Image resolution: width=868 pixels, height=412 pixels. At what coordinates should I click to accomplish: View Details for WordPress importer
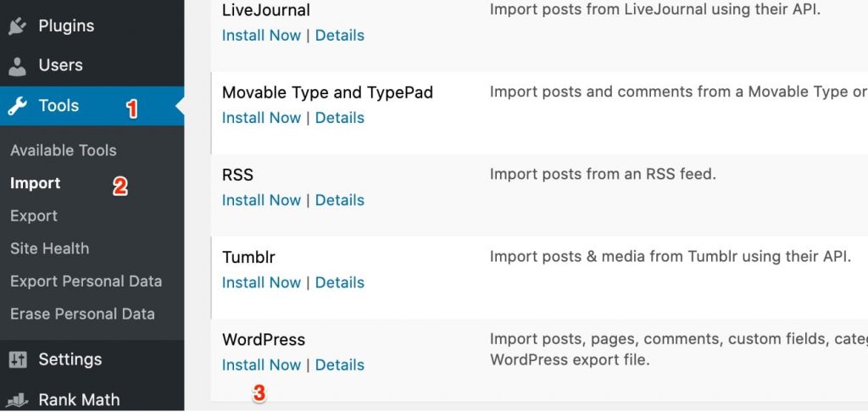340,365
